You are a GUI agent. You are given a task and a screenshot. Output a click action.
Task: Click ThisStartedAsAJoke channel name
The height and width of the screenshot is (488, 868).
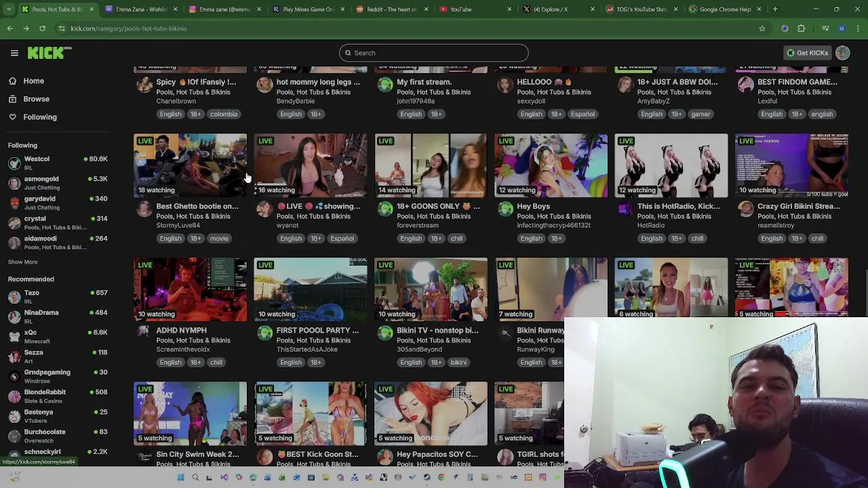[307, 349]
